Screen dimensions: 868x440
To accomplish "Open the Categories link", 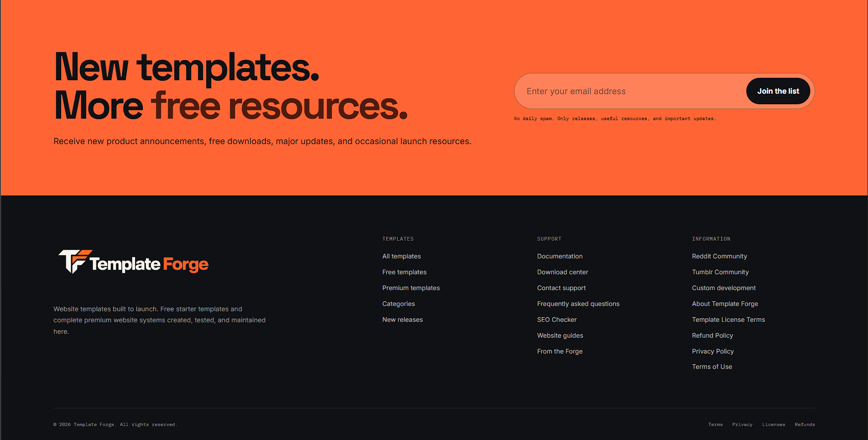I will [x=399, y=304].
